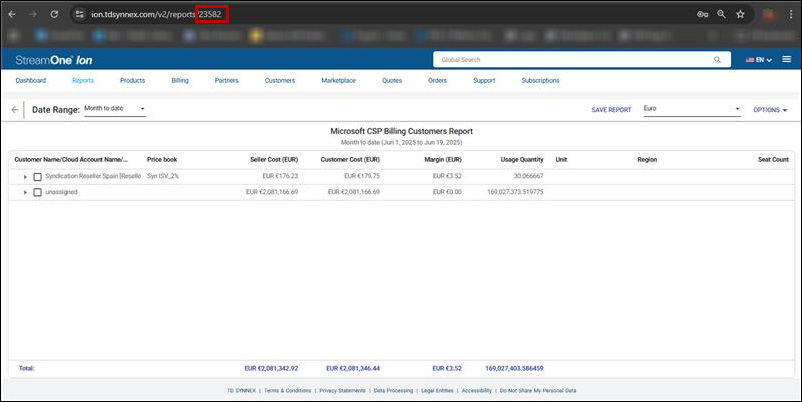This screenshot has width=802, height=402.
Task: Click the Price book column header
Action: [162, 160]
